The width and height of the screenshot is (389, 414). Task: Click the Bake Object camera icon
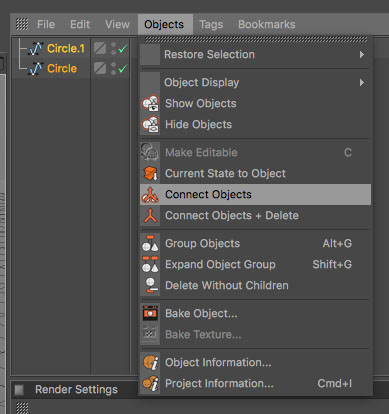(150, 314)
